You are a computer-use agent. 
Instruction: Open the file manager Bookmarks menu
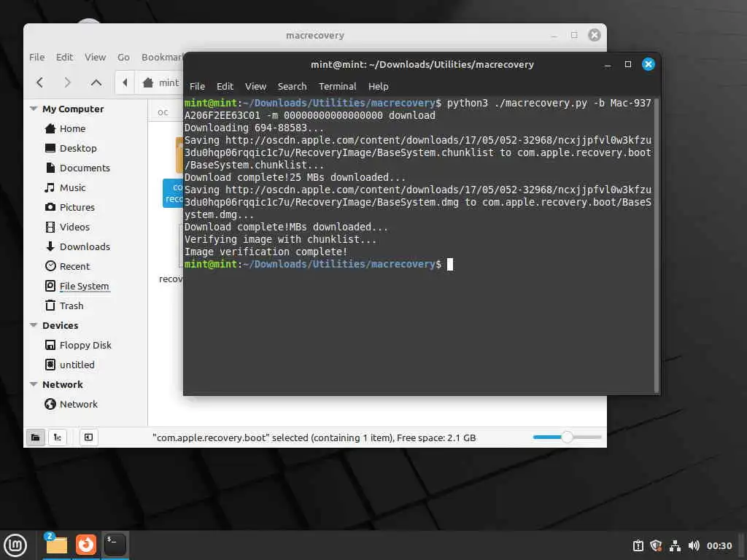(x=162, y=57)
